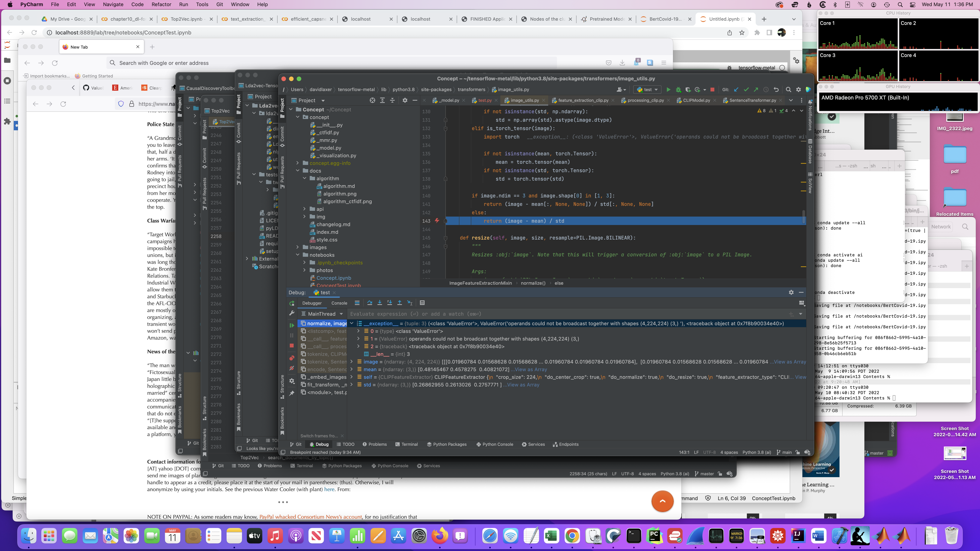Image resolution: width=980 pixels, height=551 pixels.
Task: Expand the '2 = {traceback}' entry
Action: point(358,346)
